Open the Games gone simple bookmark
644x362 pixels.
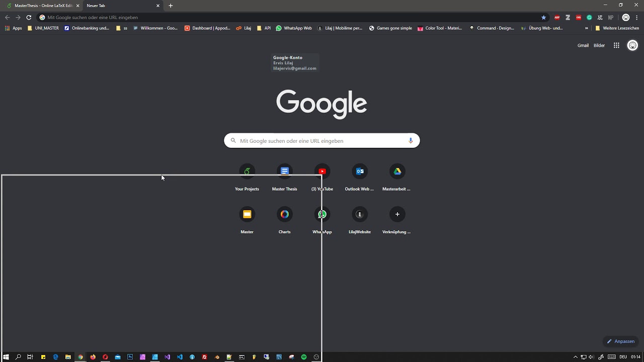coord(390,28)
